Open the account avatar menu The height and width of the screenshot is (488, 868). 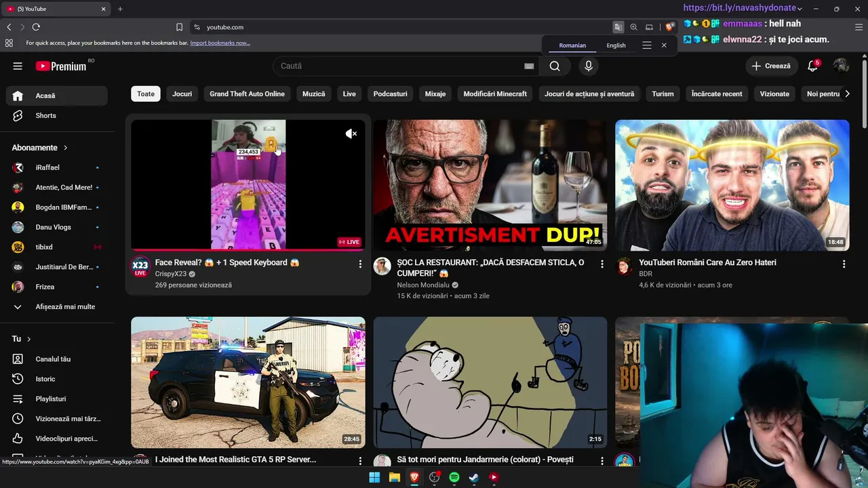841,66
